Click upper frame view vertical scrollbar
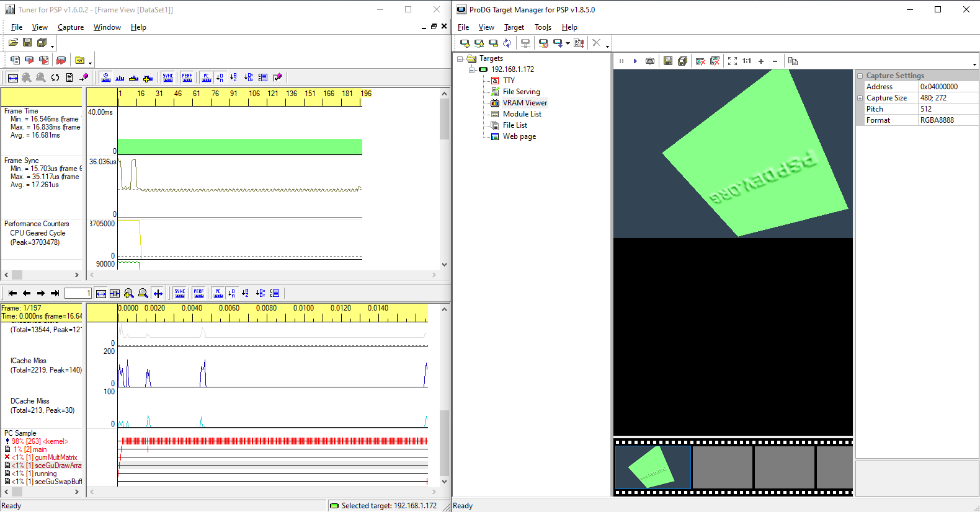The image size is (980, 512). tap(444, 179)
